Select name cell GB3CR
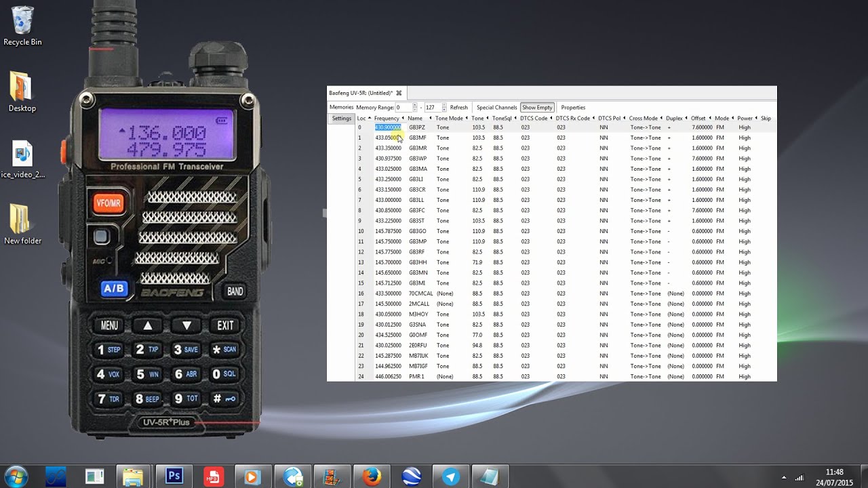 pyautogui.click(x=418, y=190)
